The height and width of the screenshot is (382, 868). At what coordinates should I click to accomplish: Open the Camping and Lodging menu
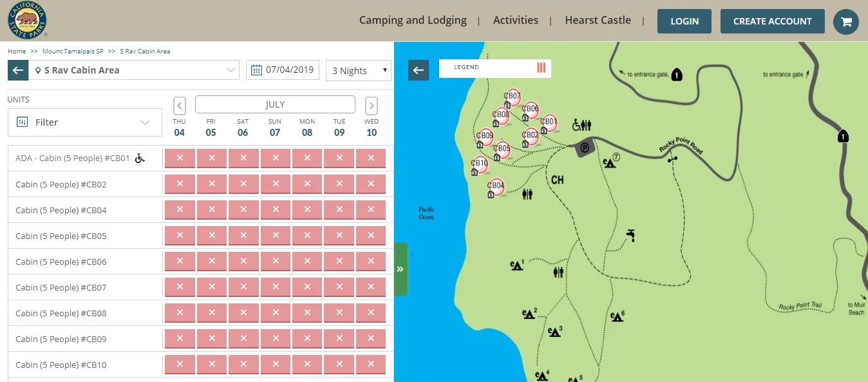coord(413,20)
